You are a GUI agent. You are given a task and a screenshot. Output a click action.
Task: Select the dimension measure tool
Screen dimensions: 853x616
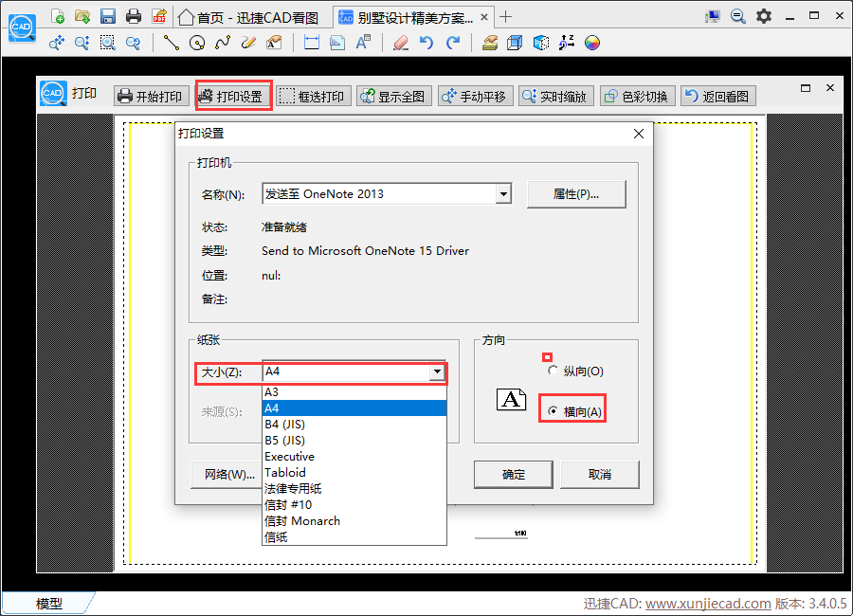point(312,43)
